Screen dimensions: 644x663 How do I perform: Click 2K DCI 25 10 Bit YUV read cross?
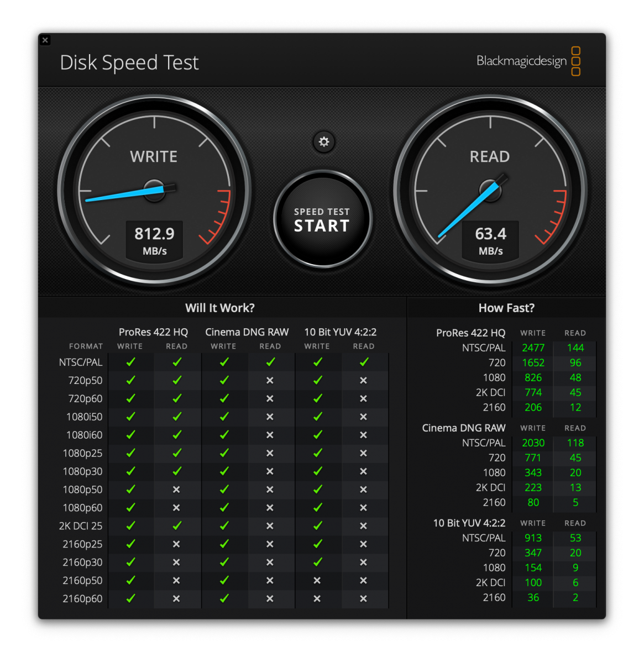(363, 526)
